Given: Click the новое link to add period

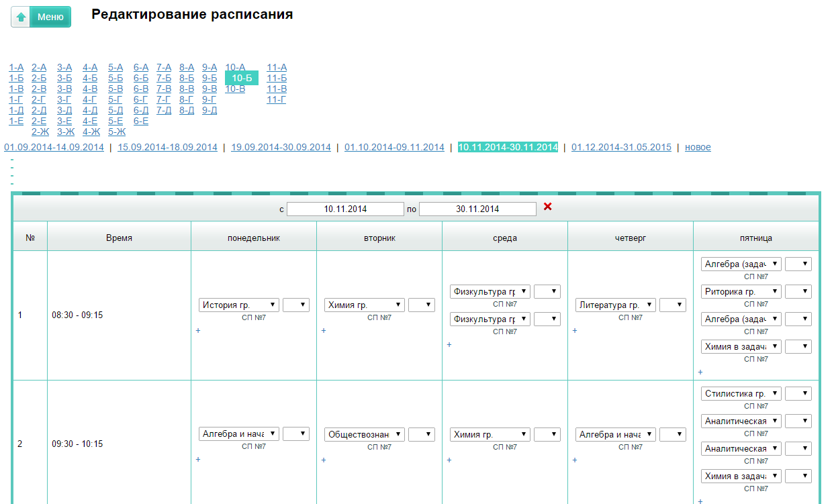Looking at the screenshot, I should click(698, 147).
